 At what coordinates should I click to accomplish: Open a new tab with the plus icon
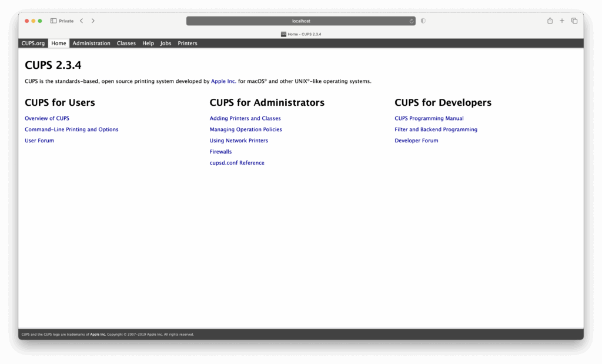[x=562, y=21]
